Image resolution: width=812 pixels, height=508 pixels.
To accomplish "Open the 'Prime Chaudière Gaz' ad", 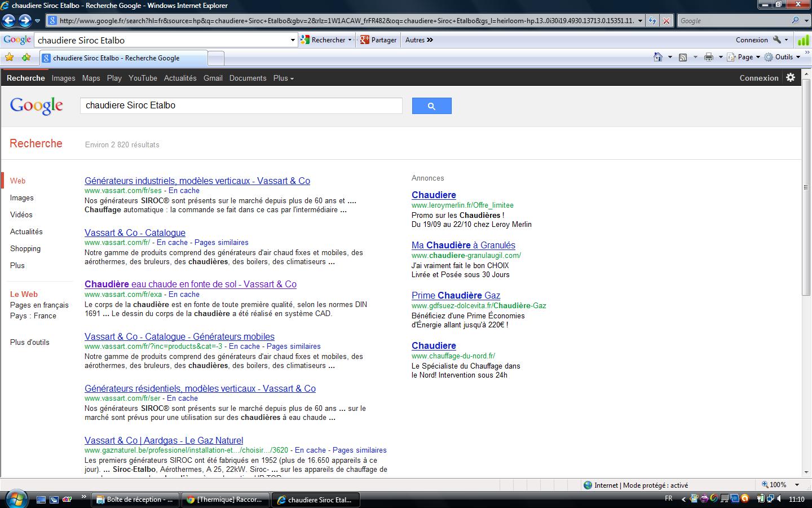I will [x=456, y=296].
